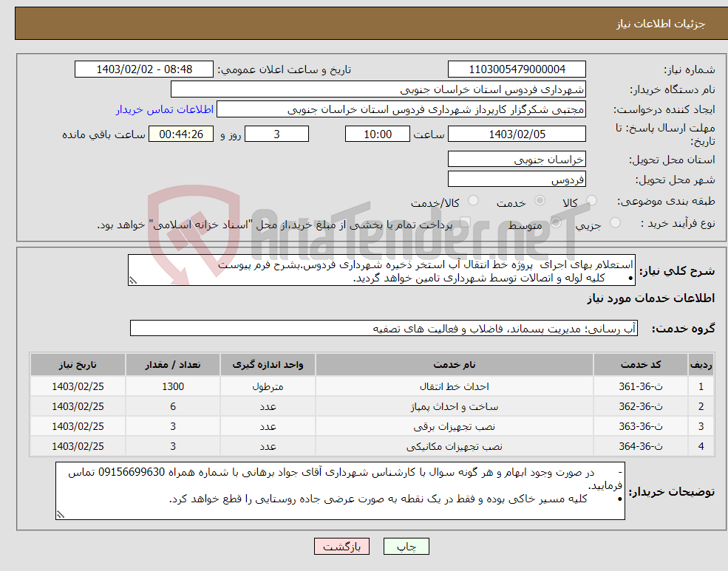The height and width of the screenshot is (571, 728).
Task: Click the تاریخ نیاز column header
Action: coord(78,365)
